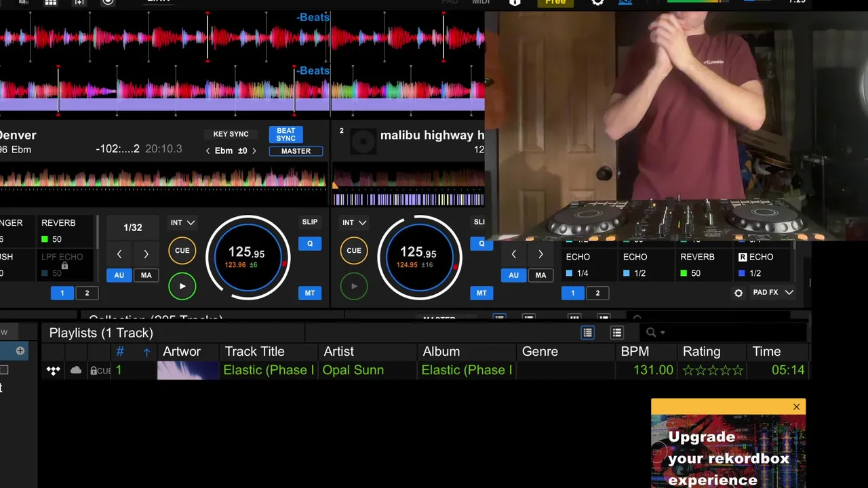This screenshot has height=488, width=868.
Task: Click deck 1 full track waveform overview
Action: tap(163, 179)
